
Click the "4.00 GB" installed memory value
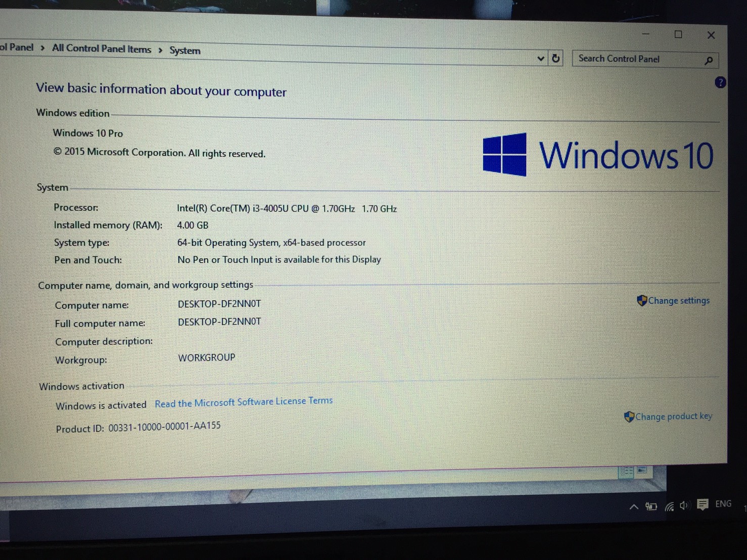(193, 225)
